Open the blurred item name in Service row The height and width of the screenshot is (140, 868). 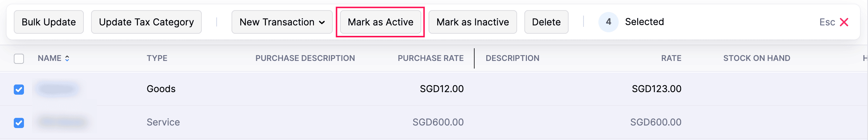tap(63, 122)
